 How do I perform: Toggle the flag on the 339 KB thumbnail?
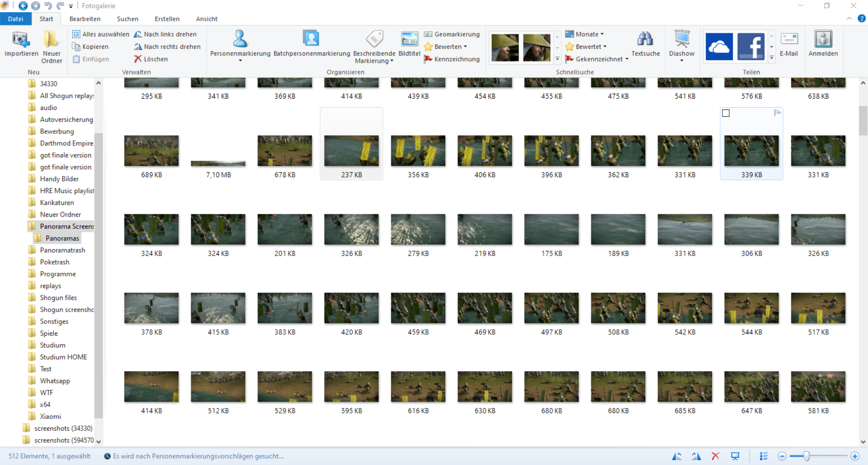click(x=777, y=113)
